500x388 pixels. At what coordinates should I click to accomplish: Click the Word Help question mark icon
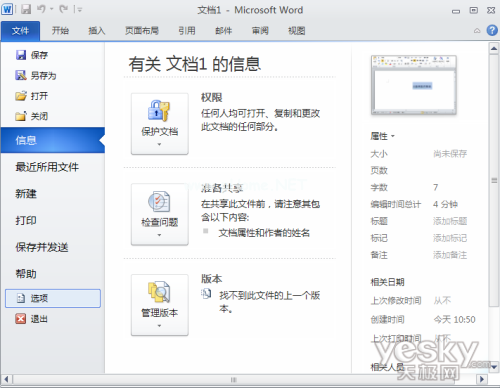492,30
